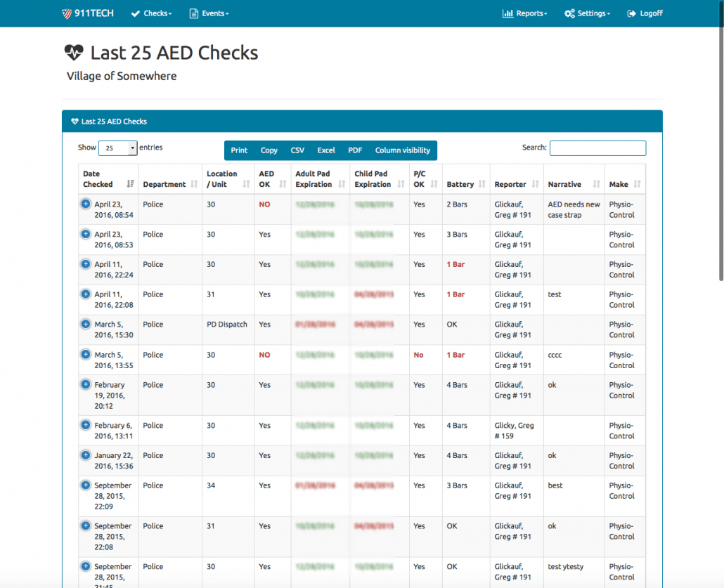This screenshot has height=588, width=724.
Task: Click the CSV export button
Action: pos(297,150)
